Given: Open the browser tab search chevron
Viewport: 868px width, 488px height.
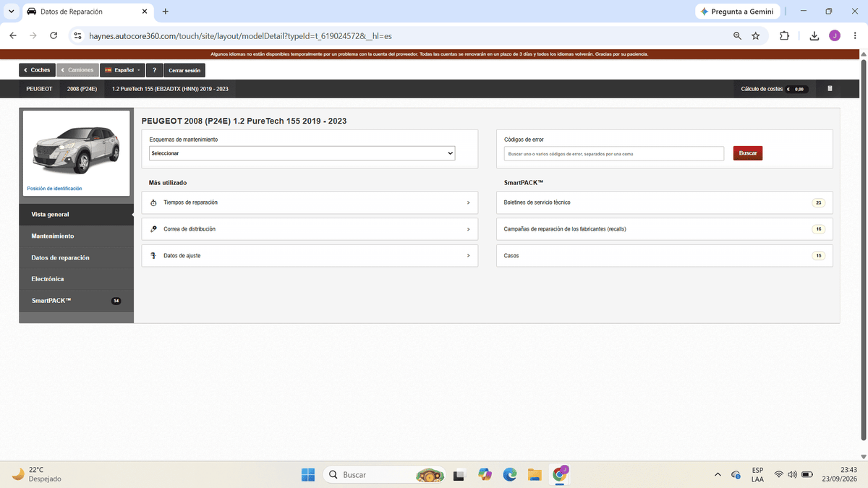Looking at the screenshot, I should pyautogui.click(x=11, y=12).
